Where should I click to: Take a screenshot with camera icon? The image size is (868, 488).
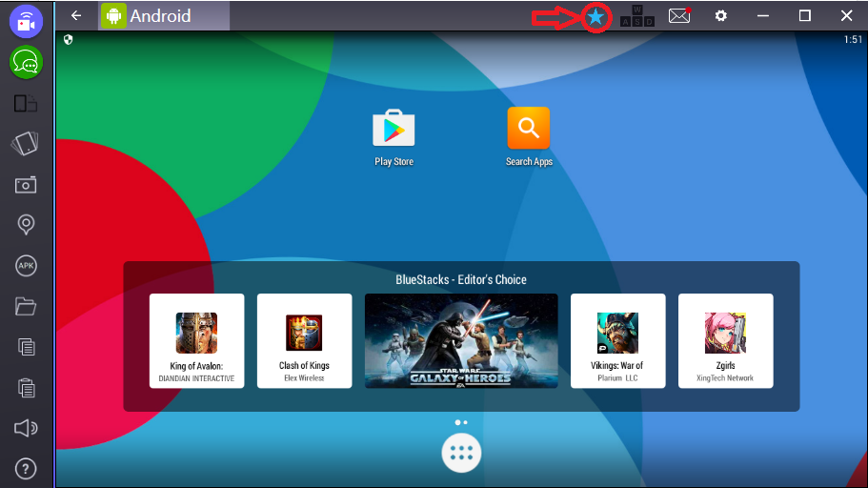tap(26, 185)
